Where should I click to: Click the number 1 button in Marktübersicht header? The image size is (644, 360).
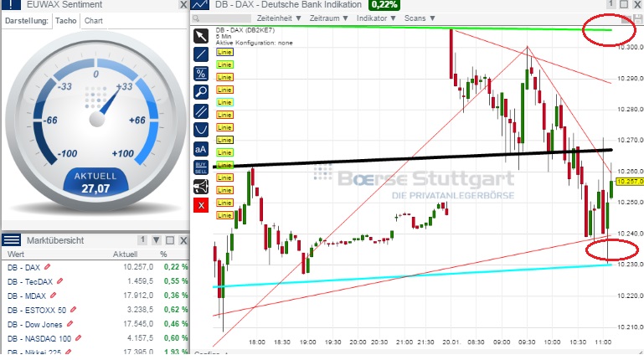click(x=142, y=239)
